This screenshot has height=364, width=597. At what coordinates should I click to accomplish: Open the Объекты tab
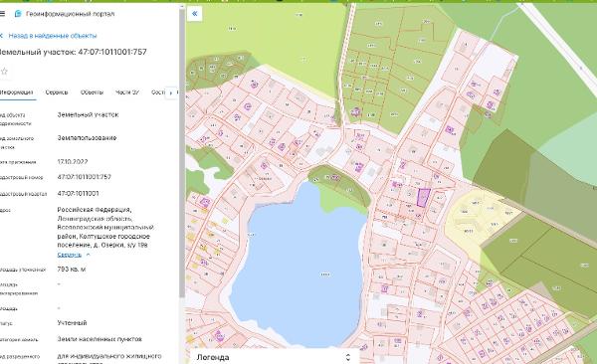tap(92, 92)
